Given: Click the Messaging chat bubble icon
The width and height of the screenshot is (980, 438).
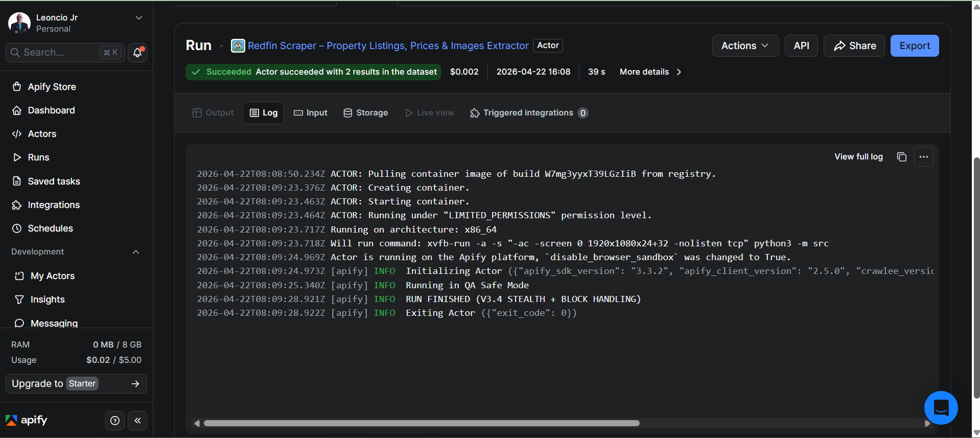Looking at the screenshot, I should pos(19,323).
